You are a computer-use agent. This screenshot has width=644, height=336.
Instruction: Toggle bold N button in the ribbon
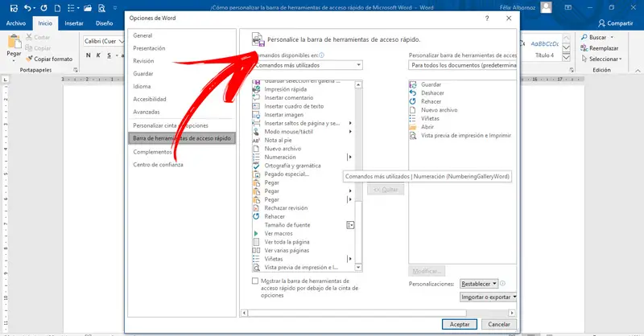89,55
